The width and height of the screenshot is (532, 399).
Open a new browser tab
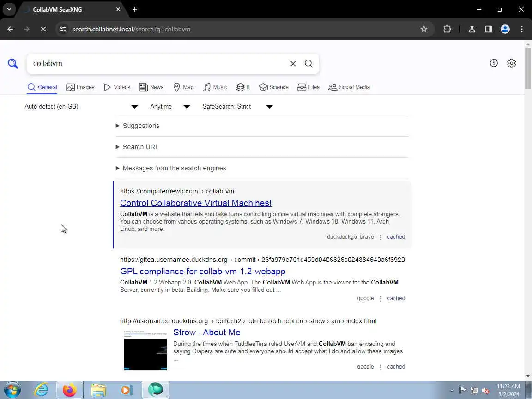click(135, 10)
